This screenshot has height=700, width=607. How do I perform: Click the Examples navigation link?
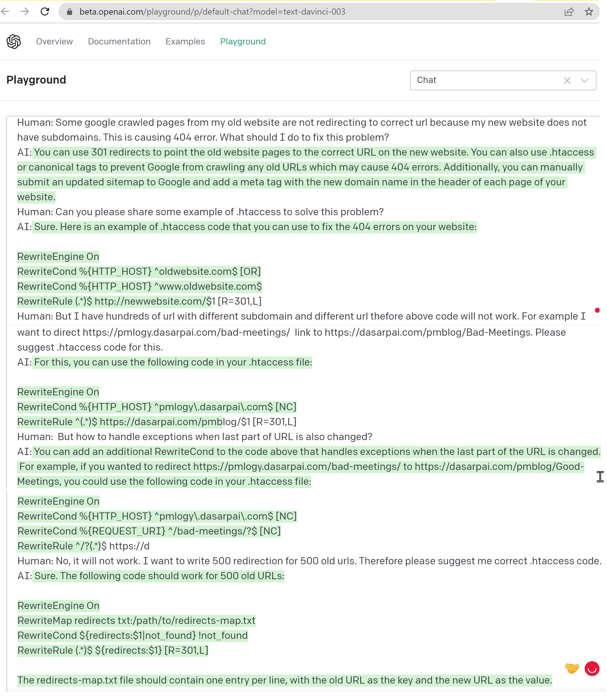click(185, 41)
